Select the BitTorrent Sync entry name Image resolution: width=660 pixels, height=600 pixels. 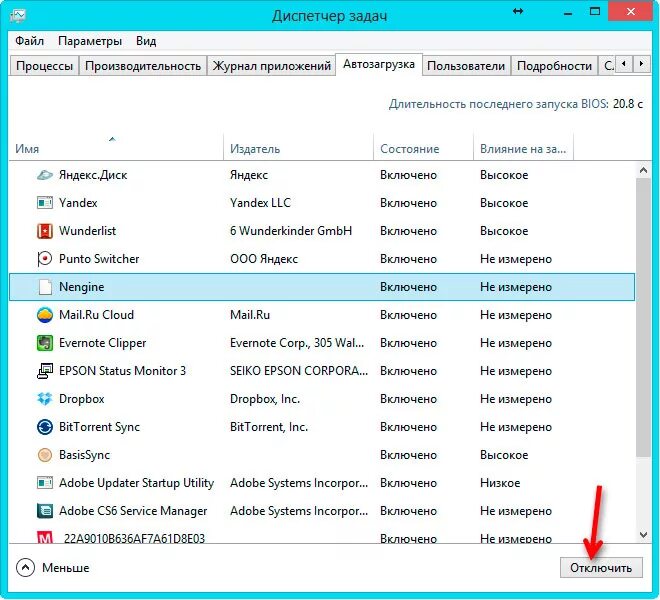coord(99,427)
